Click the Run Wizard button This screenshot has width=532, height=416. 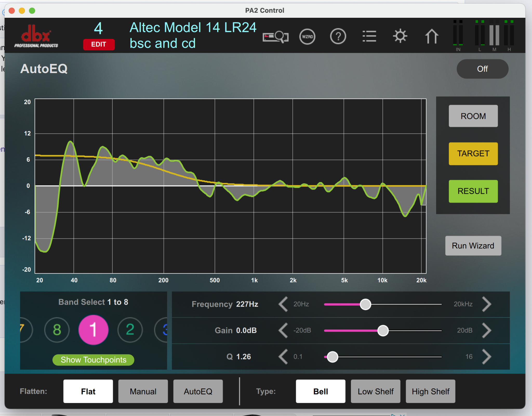473,246
